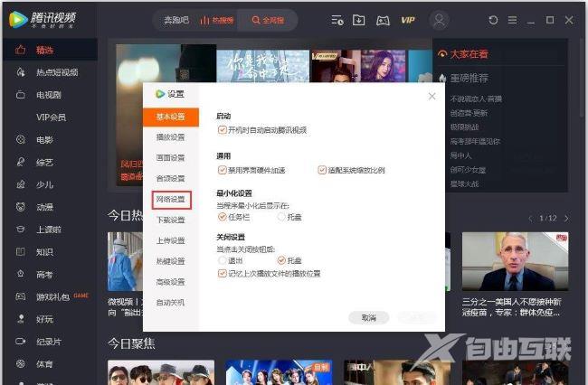Click the 取消 cancel button

[368, 318]
